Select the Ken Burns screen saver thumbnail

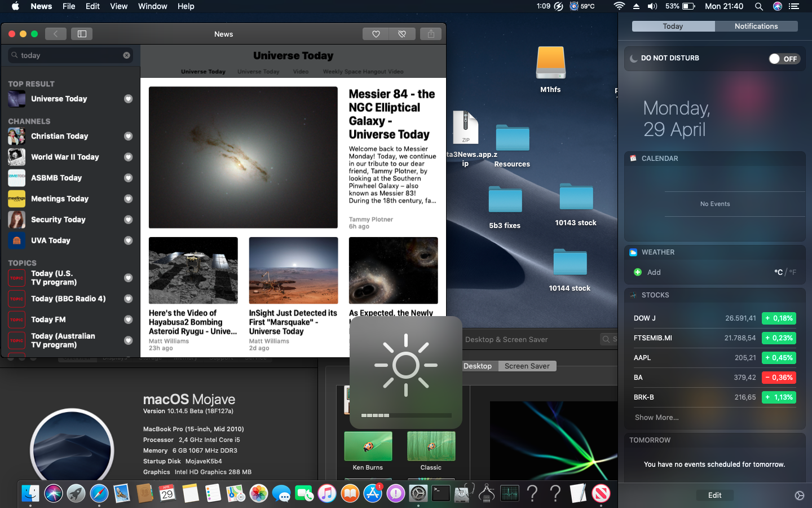(x=368, y=446)
